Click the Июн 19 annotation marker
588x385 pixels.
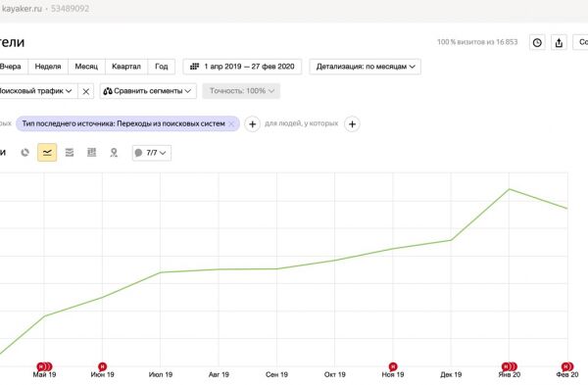pyautogui.click(x=102, y=366)
